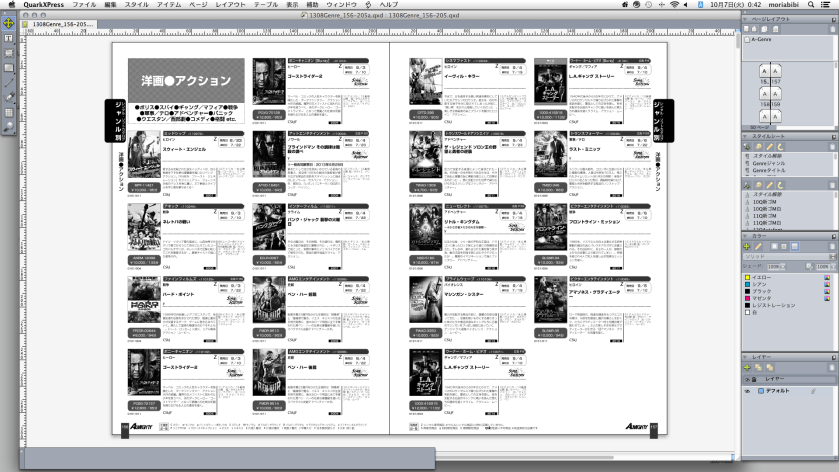This screenshot has width=839, height=472.
Task: Click move items to layer icon
Action: (758, 368)
